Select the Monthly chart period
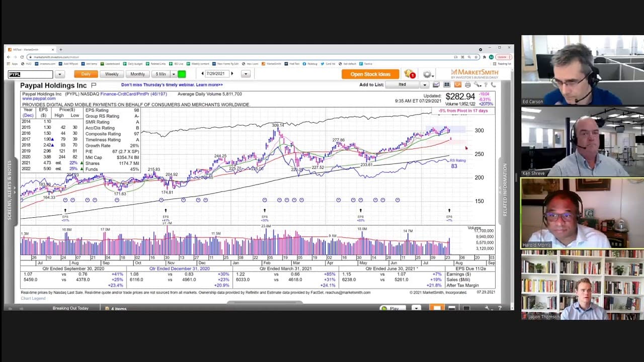Screen dimensions: 644x362 [137, 74]
